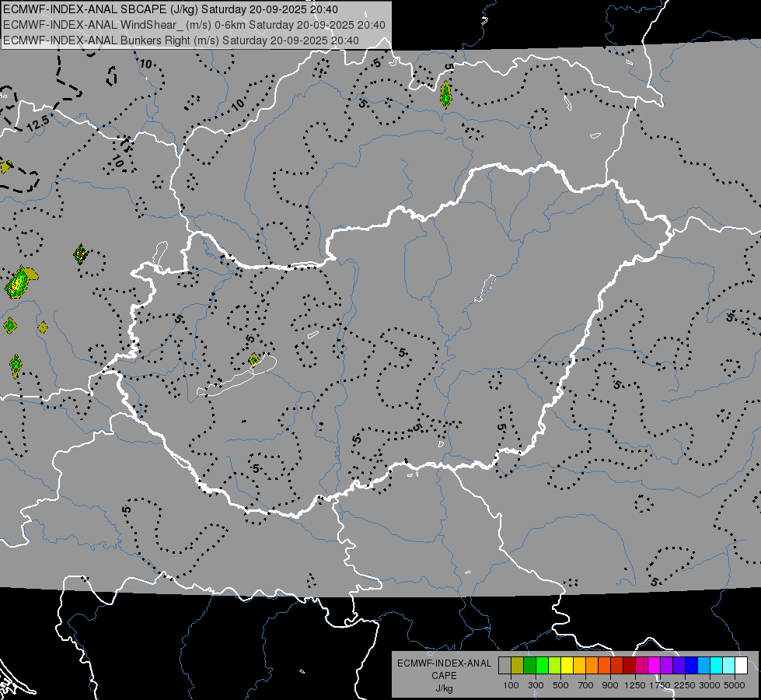The height and width of the screenshot is (700, 761).
Task: Pick the pure blue legend swatch
Action: [692, 666]
